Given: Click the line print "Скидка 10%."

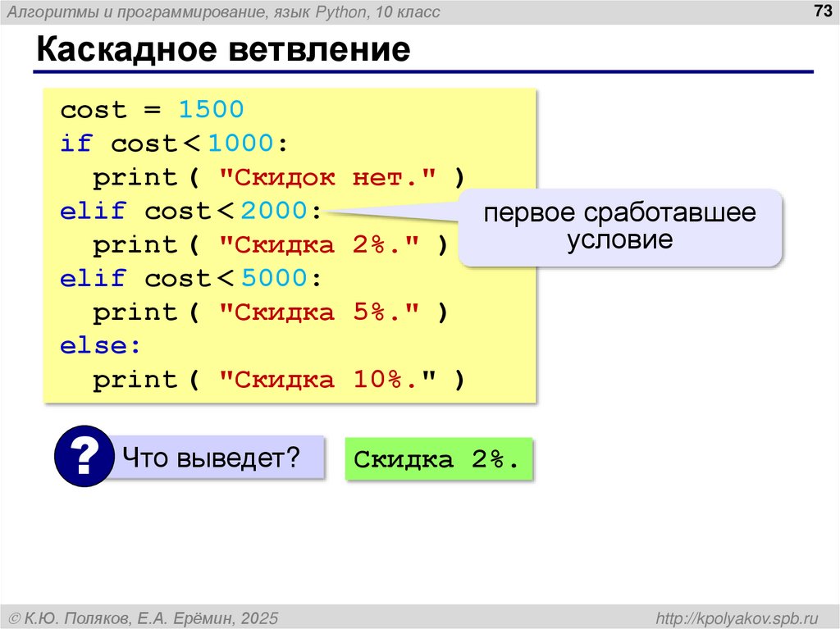Looking at the screenshot, I should tap(279, 379).
